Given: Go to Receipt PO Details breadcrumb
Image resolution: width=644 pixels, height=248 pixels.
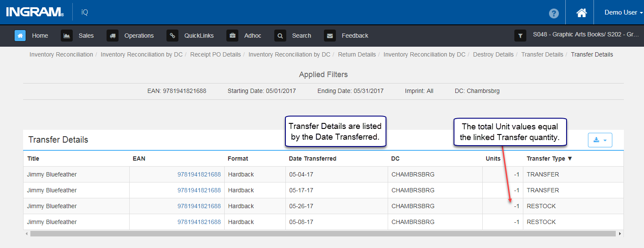Looking at the screenshot, I should click(x=215, y=54).
